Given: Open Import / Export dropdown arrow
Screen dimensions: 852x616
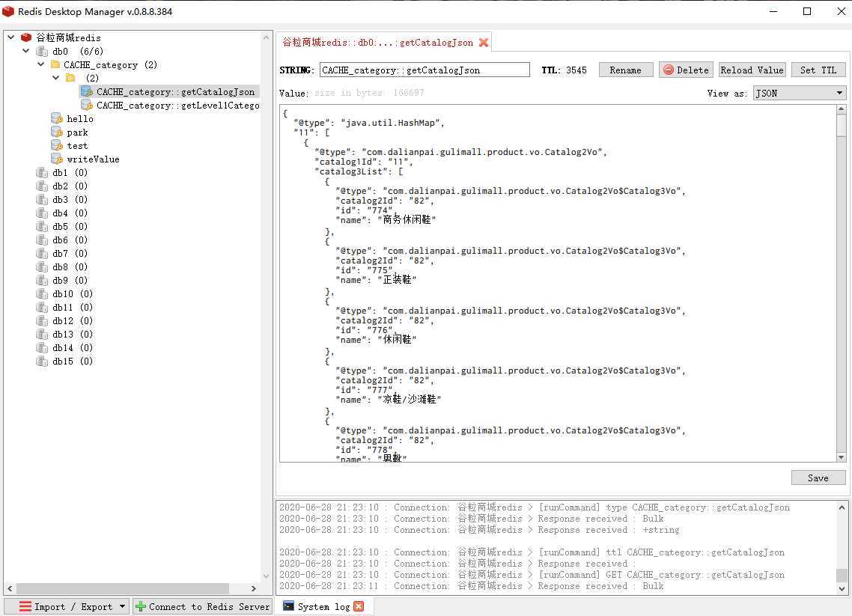Looking at the screenshot, I should coord(122,606).
